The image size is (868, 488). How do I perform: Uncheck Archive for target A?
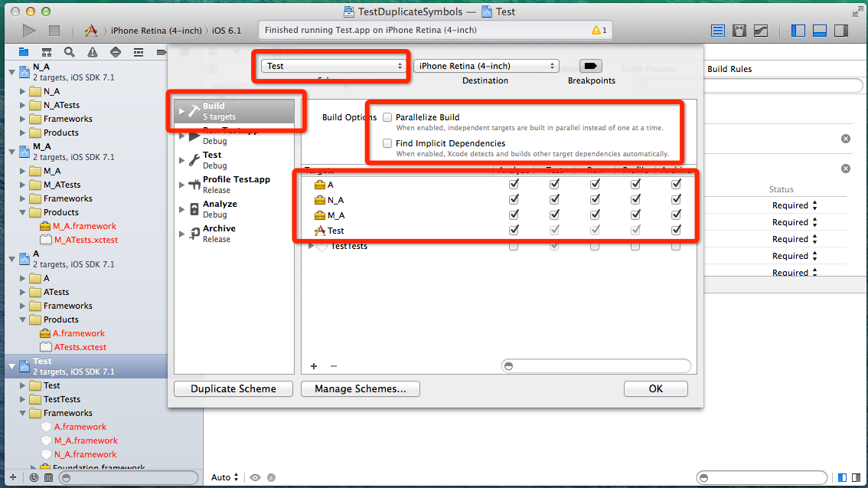pos(676,184)
